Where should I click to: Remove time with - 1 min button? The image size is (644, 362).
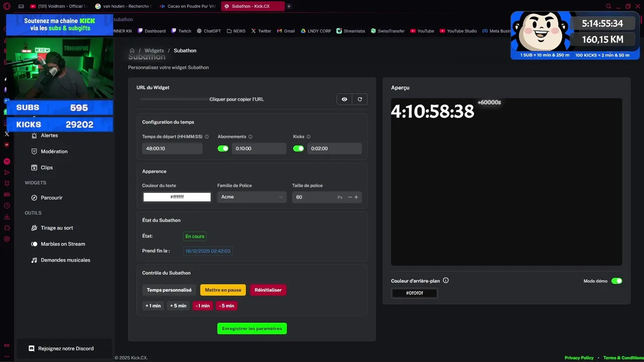point(203,306)
